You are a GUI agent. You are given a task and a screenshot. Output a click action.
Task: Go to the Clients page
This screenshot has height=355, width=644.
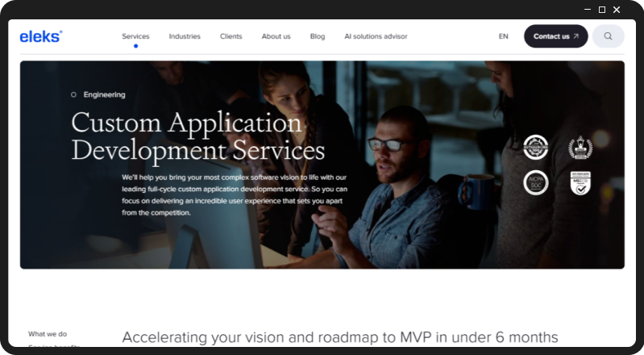click(231, 36)
